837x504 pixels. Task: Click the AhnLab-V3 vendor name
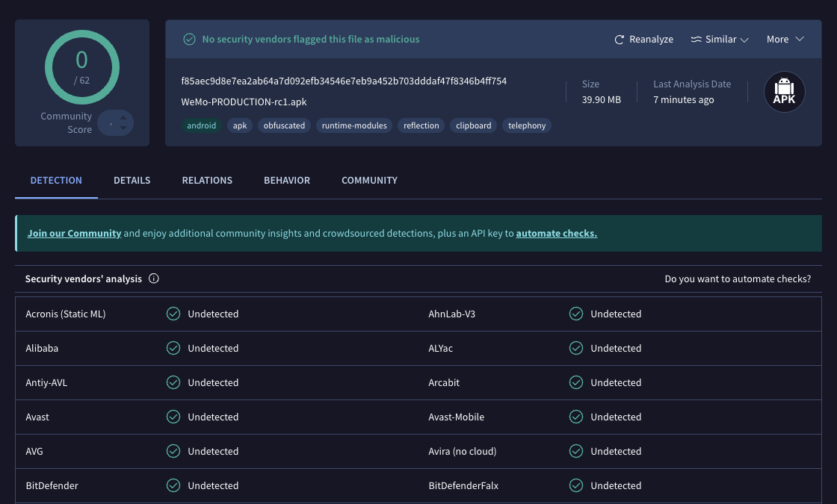coord(451,314)
